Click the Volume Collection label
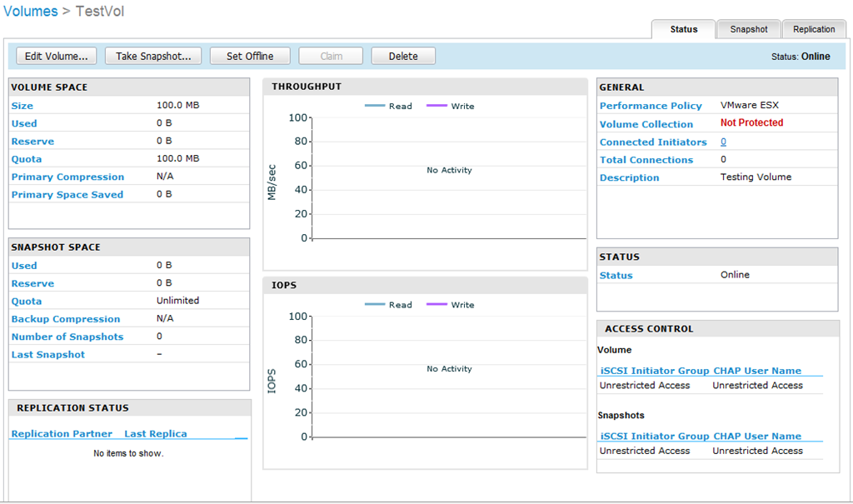 tap(646, 124)
